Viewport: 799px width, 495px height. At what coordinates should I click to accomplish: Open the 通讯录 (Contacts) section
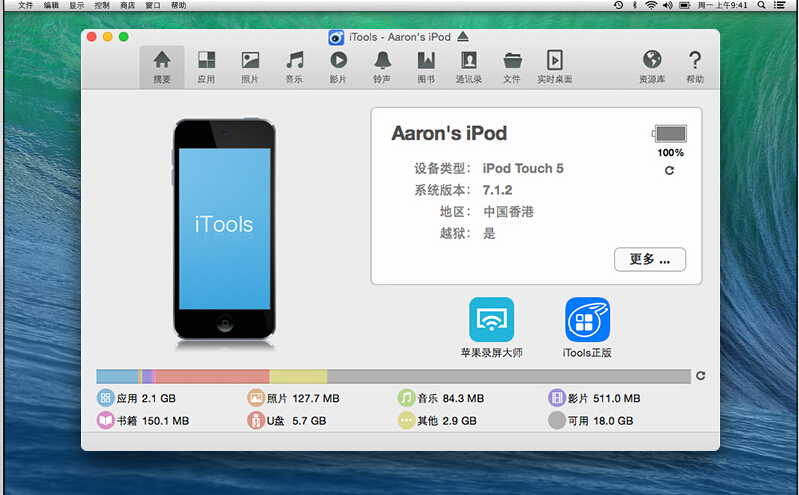(x=468, y=66)
